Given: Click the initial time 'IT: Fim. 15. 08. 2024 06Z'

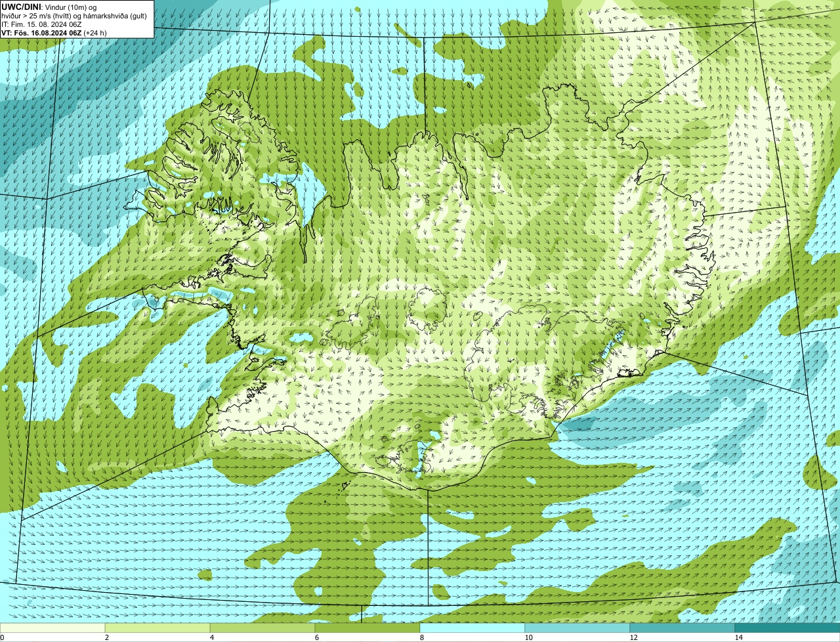Looking at the screenshot, I should pos(41,24).
